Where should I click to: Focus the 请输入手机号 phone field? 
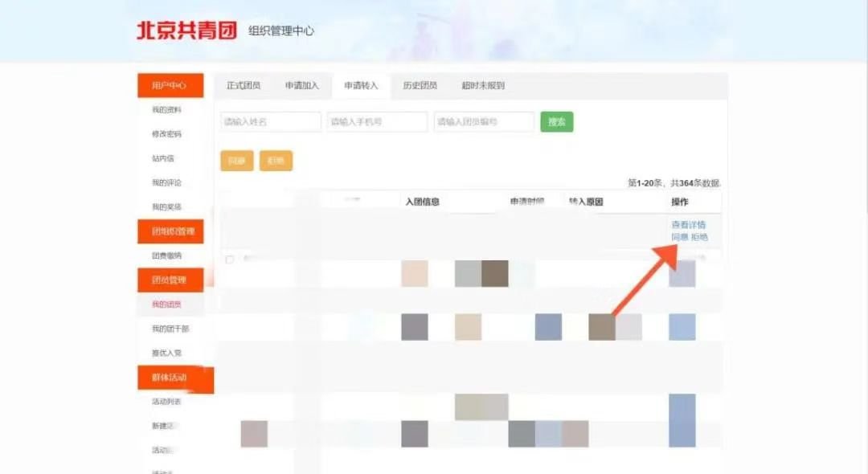coord(377,121)
